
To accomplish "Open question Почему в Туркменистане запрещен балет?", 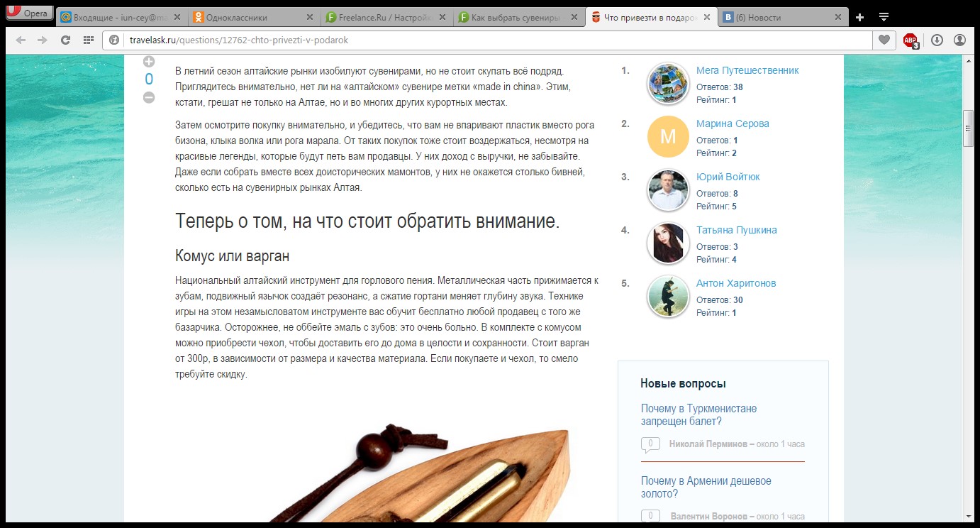I will pos(698,414).
